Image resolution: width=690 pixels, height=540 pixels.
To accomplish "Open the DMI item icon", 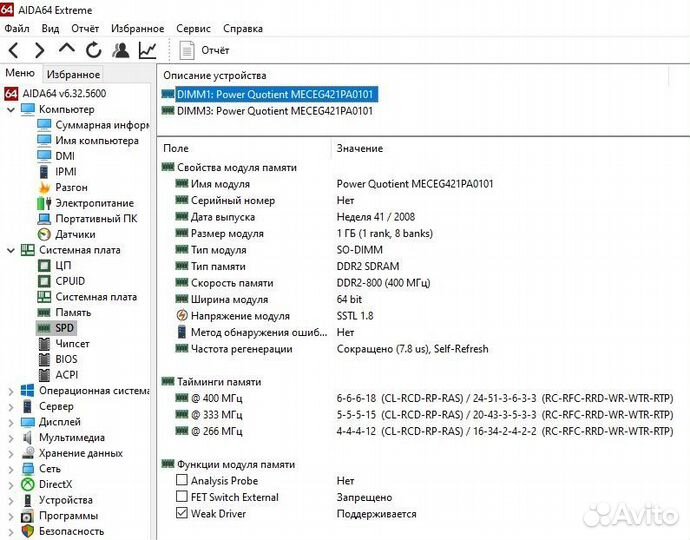I will (44, 156).
